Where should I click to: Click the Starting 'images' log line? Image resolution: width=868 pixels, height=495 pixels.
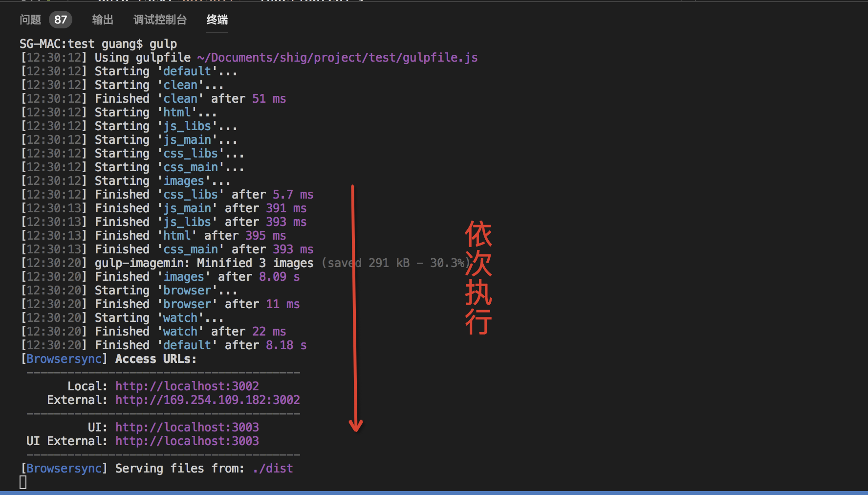point(126,181)
